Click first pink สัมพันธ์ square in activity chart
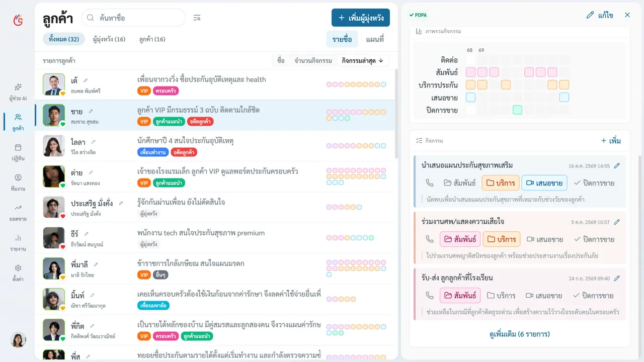This screenshot has width=644, height=362. coord(470,72)
